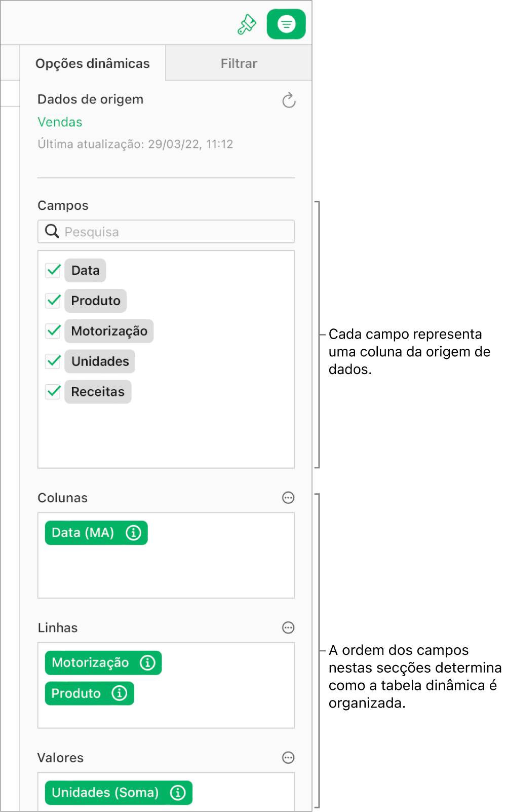Open info for Data (MA) column field
This screenshot has height=812, width=506.
tap(133, 533)
